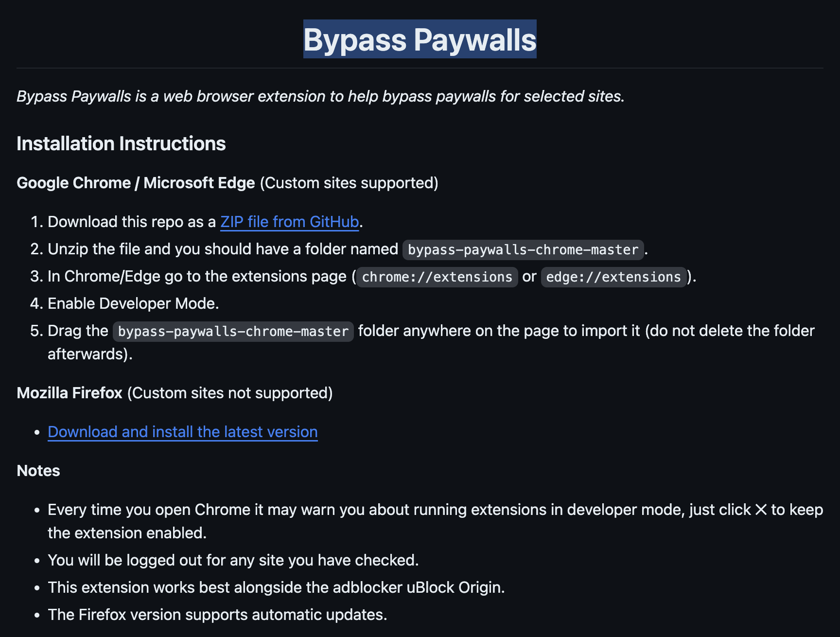Click the Enable Developer Mode step

coord(133,303)
